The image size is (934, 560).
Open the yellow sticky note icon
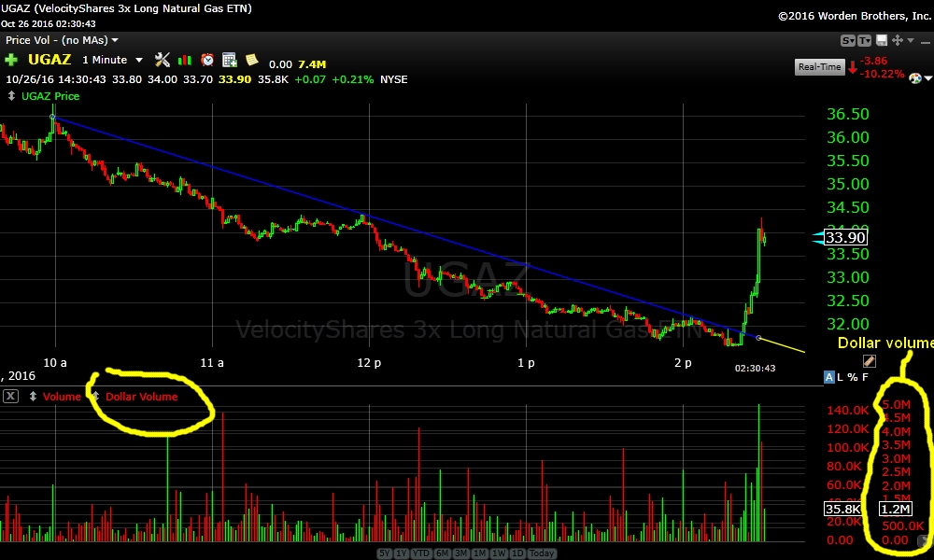252,60
